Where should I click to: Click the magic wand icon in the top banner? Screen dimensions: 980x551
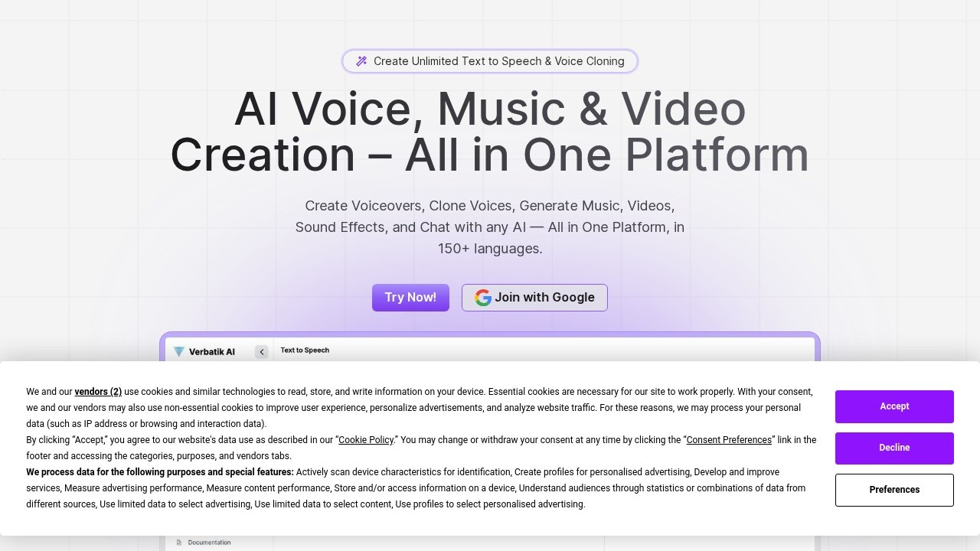[x=361, y=61]
